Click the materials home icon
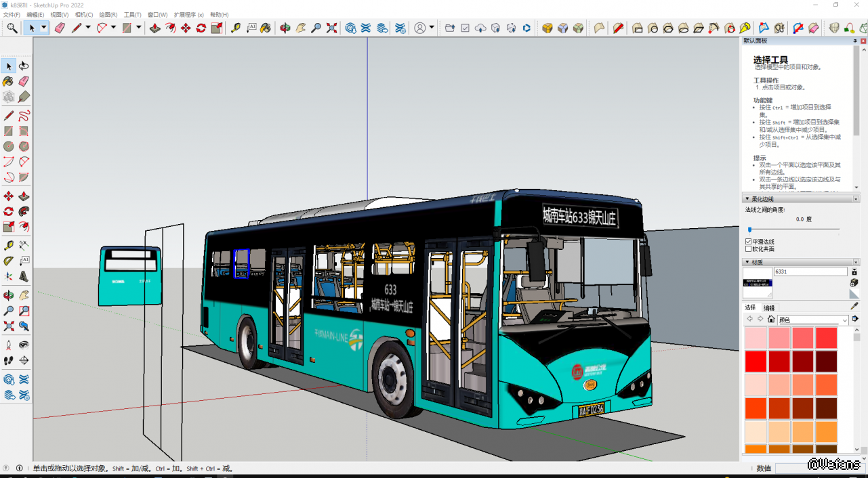868x478 pixels. [x=771, y=320]
